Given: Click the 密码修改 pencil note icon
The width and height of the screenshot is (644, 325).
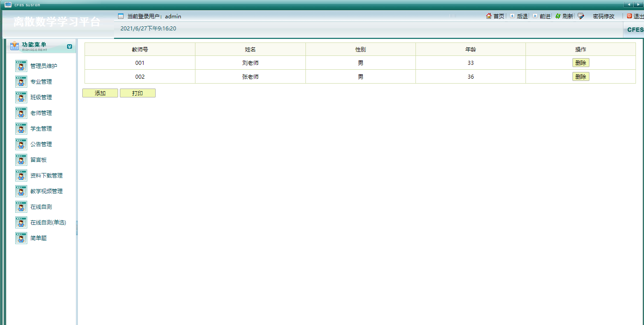Looking at the screenshot, I should (x=581, y=16).
